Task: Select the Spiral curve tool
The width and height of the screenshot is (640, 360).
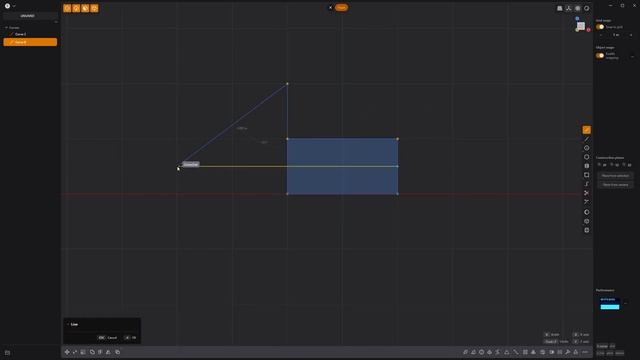Action: [587, 184]
